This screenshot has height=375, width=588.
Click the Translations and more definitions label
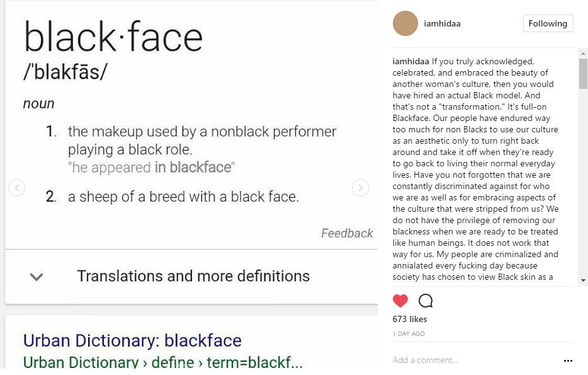tap(193, 276)
